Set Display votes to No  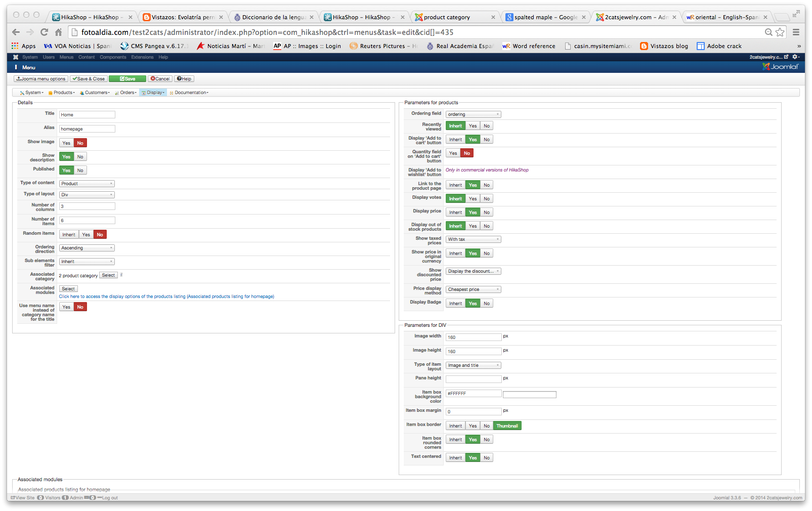pyautogui.click(x=486, y=199)
